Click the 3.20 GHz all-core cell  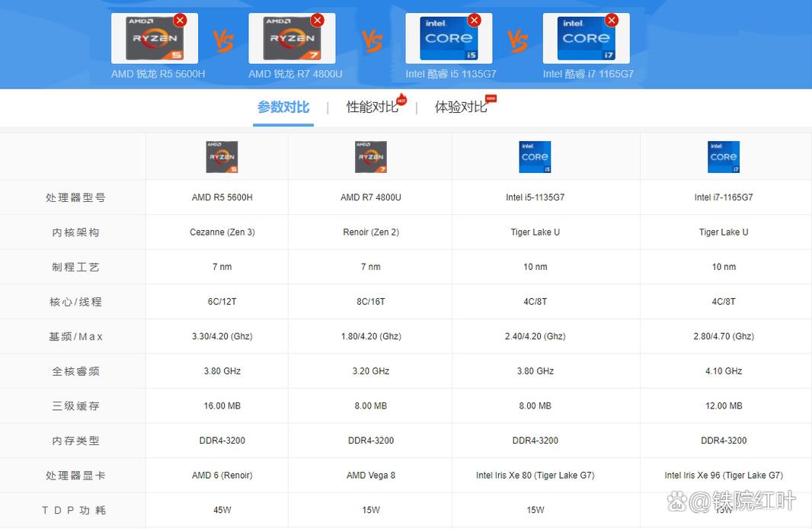[x=371, y=371]
